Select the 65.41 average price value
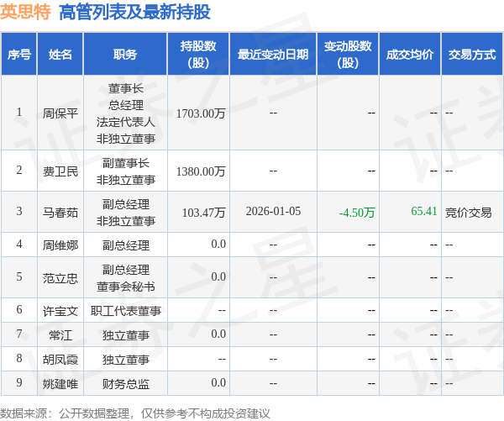504x421 pixels. (x=424, y=211)
